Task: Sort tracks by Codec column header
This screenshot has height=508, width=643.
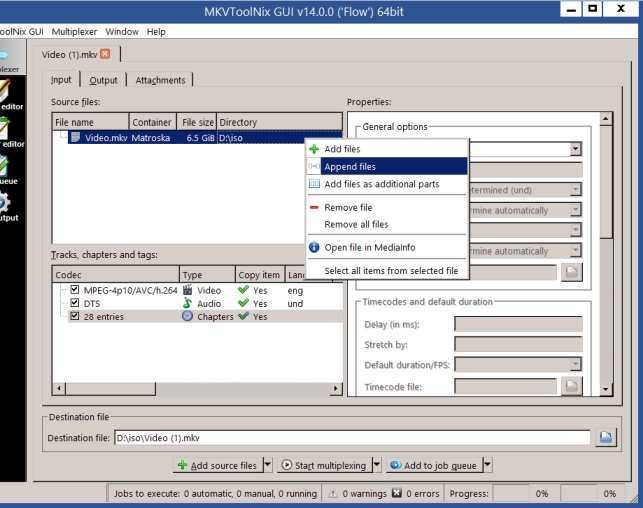Action: 116,275
